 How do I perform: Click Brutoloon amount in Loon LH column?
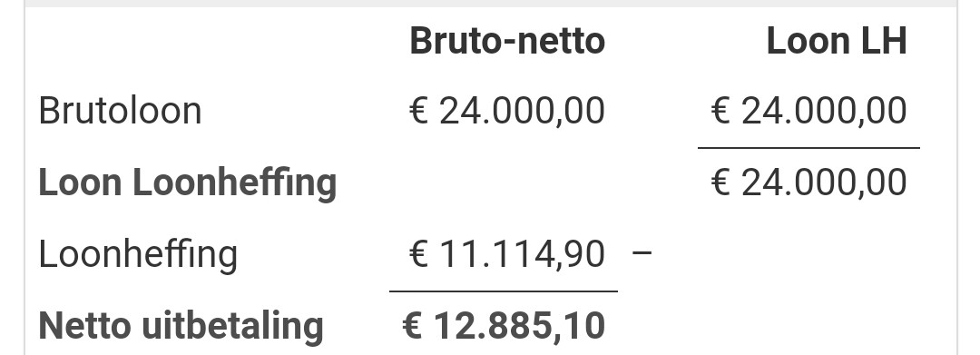coord(808,112)
